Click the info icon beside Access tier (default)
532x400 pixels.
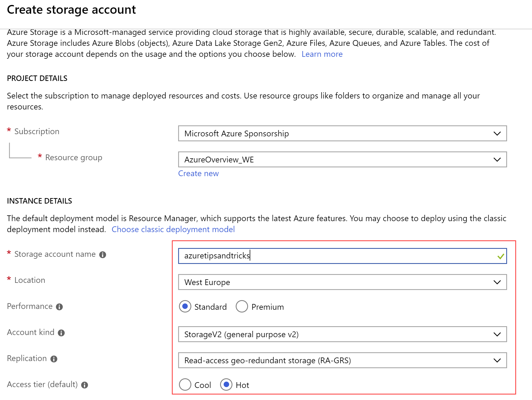click(x=85, y=385)
